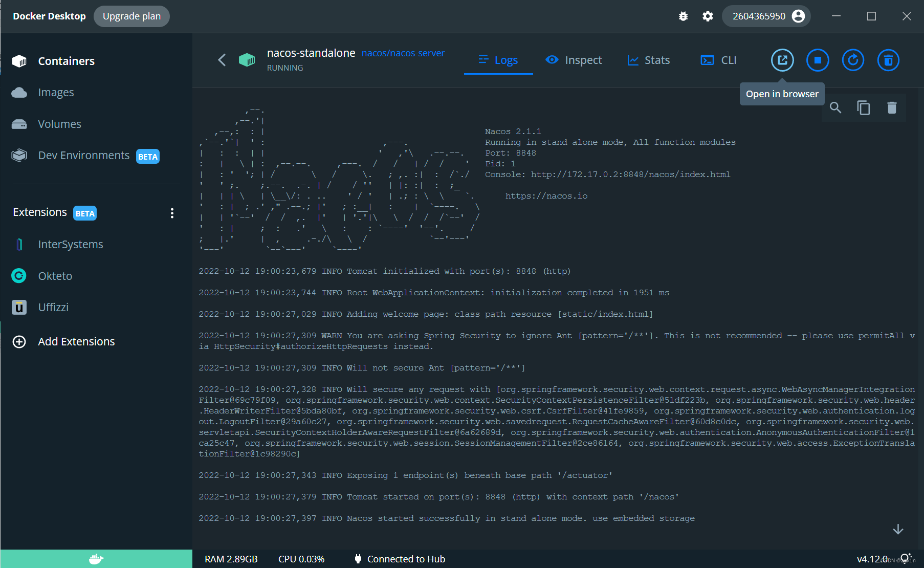Switch to the Inspect tab
The image size is (924, 568).
(x=574, y=60)
